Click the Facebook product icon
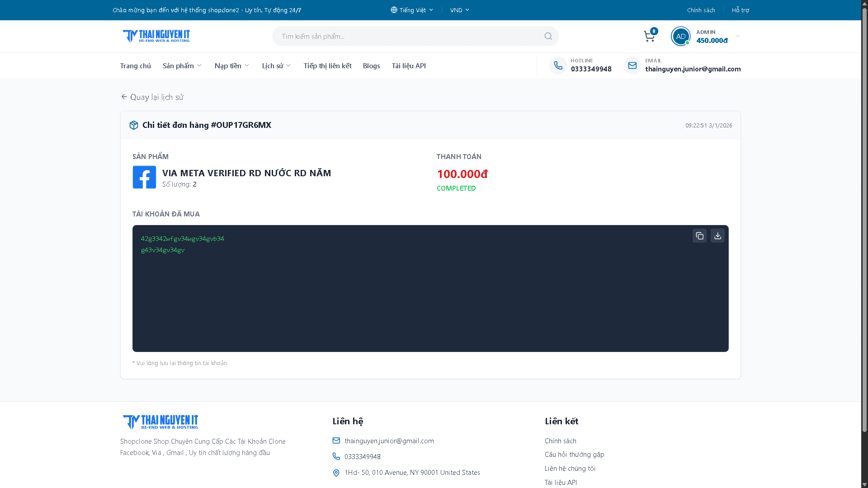This screenshot has width=868, height=488. [x=144, y=177]
